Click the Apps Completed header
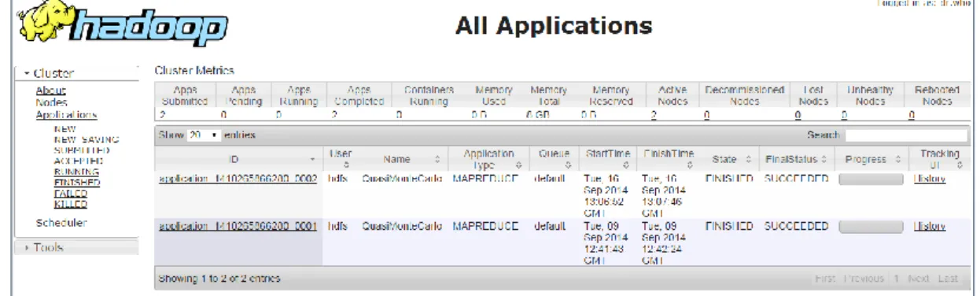 [359, 95]
